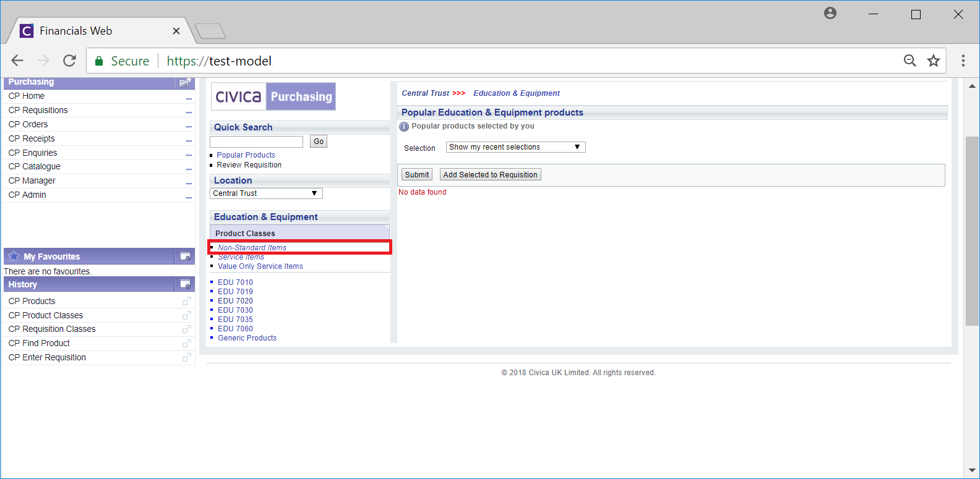Open new-window icon for CP Products
980x479 pixels.
pyautogui.click(x=186, y=301)
